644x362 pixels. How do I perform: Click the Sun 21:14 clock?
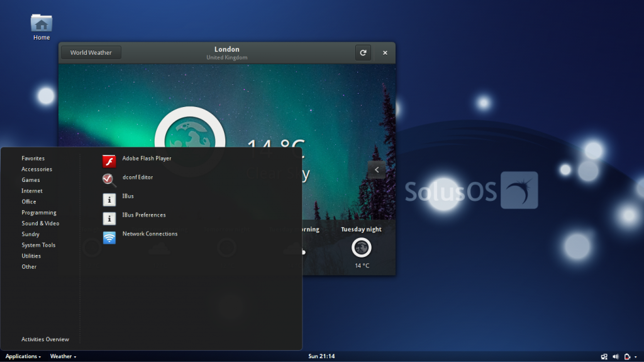click(x=321, y=356)
